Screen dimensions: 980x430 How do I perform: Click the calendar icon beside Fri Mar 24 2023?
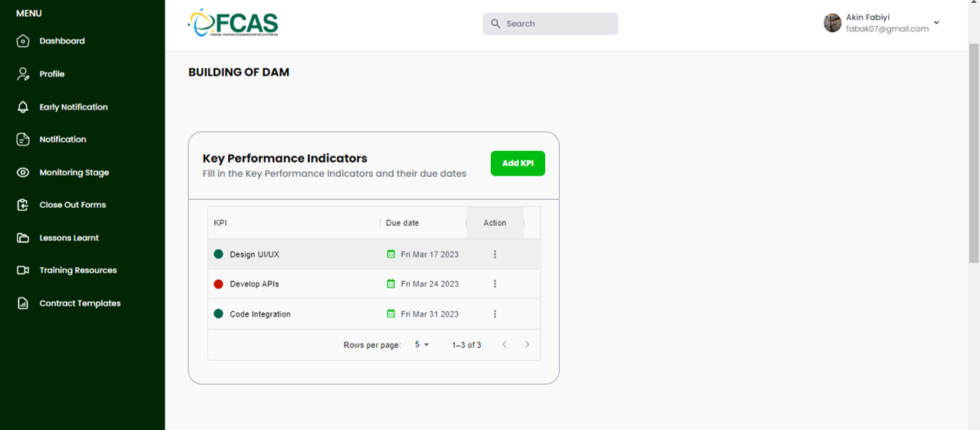pyautogui.click(x=391, y=284)
